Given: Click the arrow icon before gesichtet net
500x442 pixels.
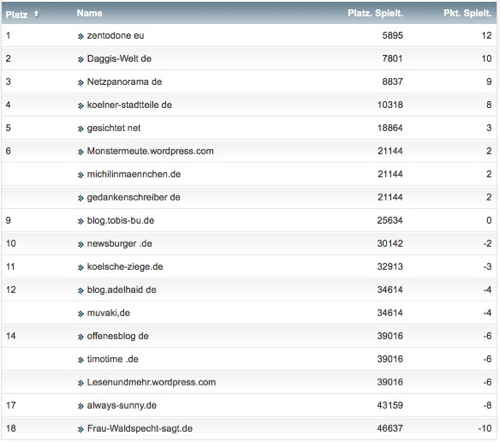Looking at the screenshot, I should 80,129.
